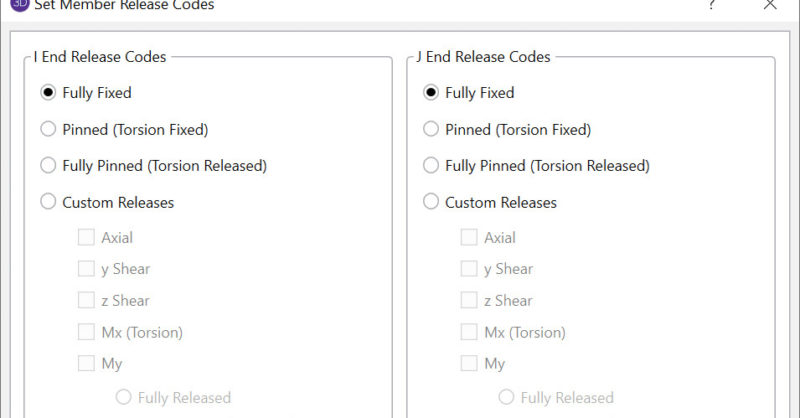The width and height of the screenshot is (800, 418).
Task: Select Pinned (Torsion Fixed) for I End
Action: pyautogui.click(x=48, y=129)
